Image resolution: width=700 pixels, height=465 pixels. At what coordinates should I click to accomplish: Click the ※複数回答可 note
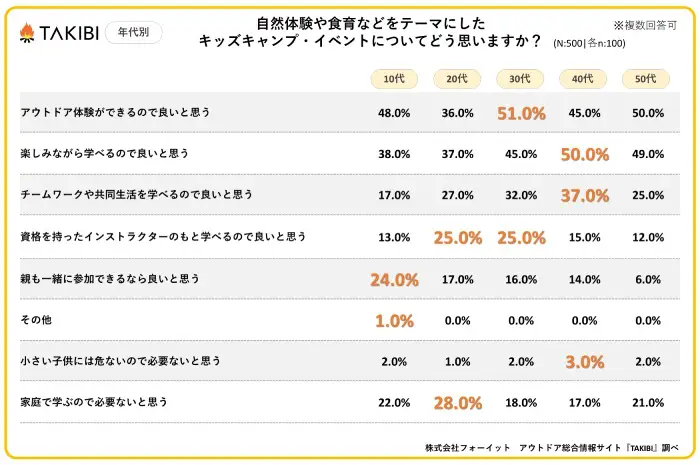(x=644, y=24)
